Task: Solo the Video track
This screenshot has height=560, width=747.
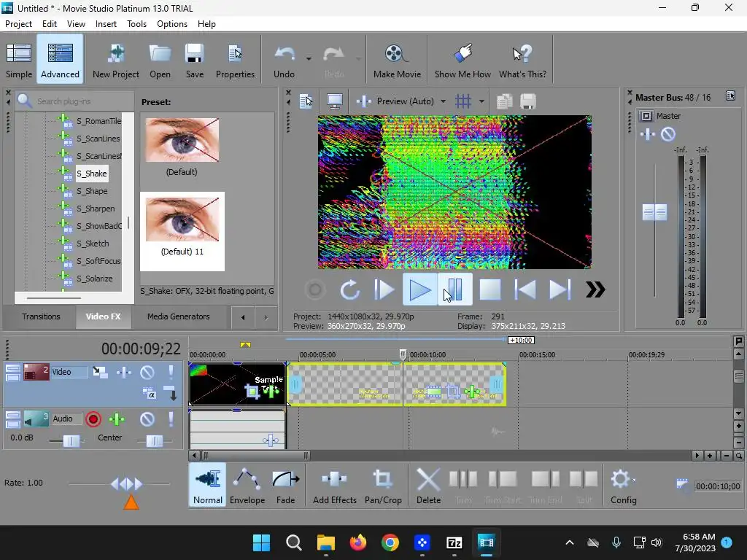Action: pos(171,372)
